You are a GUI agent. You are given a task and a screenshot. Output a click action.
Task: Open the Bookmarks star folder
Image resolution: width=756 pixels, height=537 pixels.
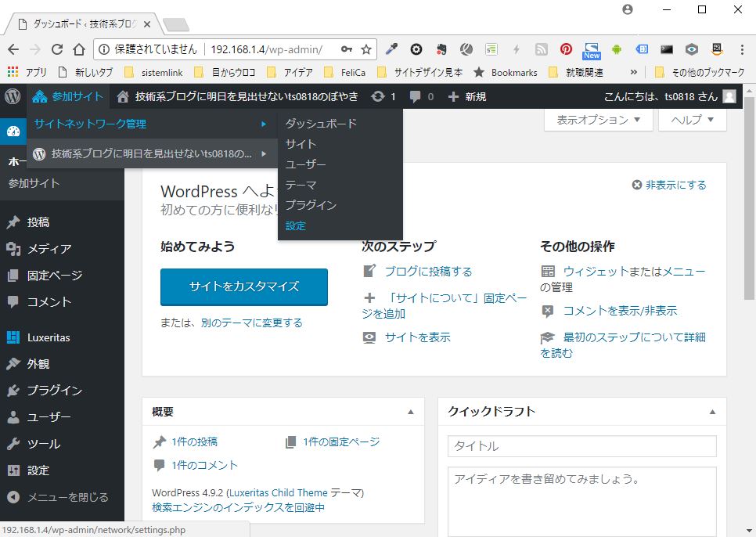point(506,72)
